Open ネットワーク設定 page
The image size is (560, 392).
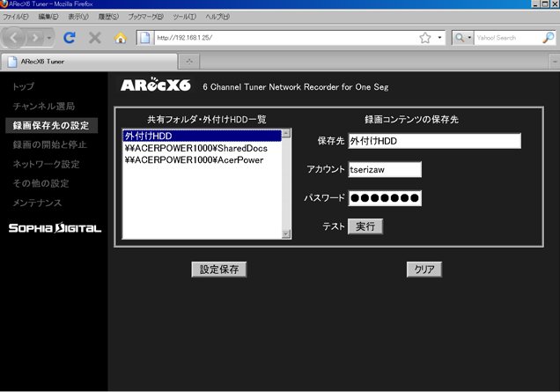46,164
